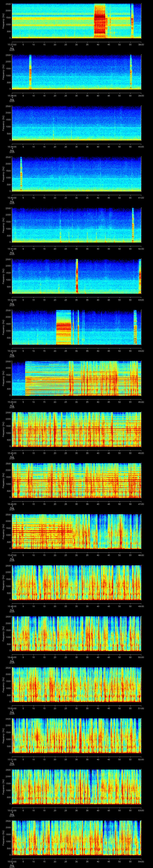Click the 15:53:00 start time label

[x=12, y=861]
